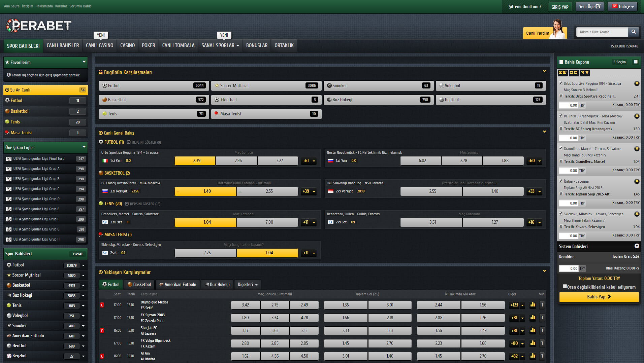Open statistics chart icon for Olympique Medea match
The height and width of the screenshot is (363, 644).
[x=533, y=305]
